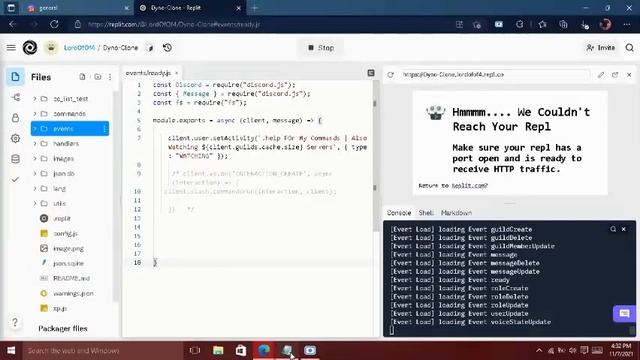Screen dimensions: 640x360
Task: Open the repl history clock icon
Action: 167,48
